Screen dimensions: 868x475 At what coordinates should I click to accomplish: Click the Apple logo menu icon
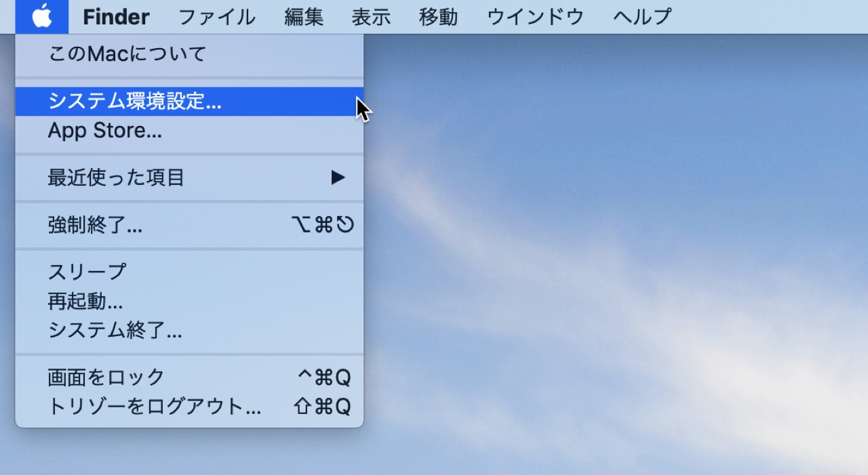[x=42, y=17]
